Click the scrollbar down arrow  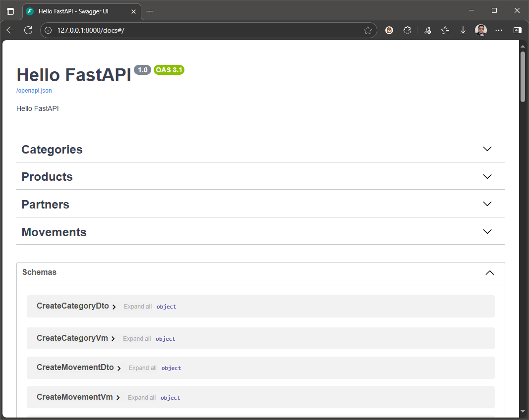(x=523, y=412)
